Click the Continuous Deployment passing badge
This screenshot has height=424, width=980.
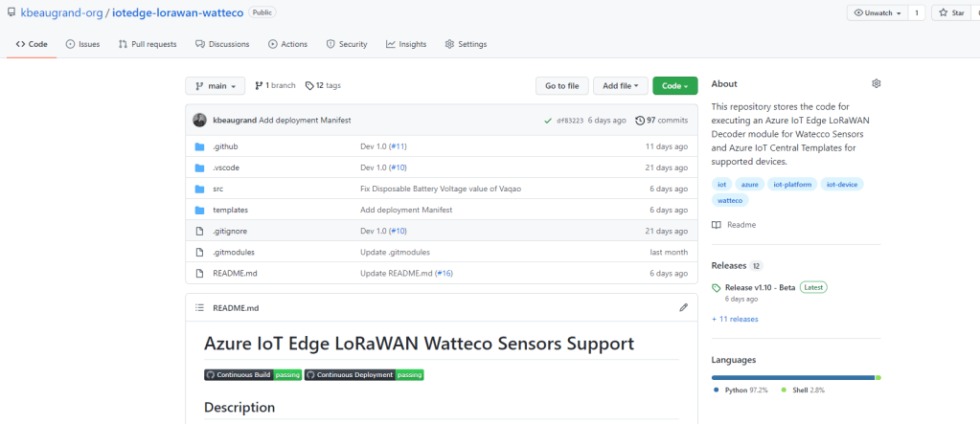364,375
